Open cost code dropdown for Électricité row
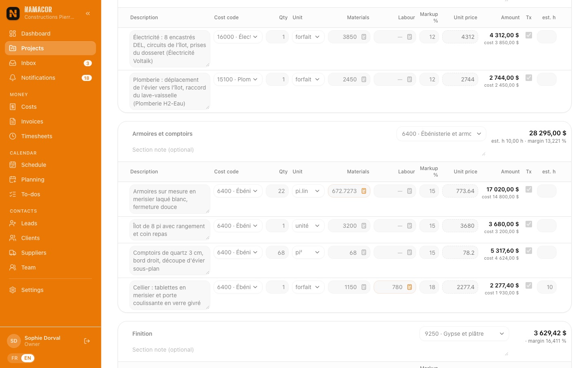Image resolution: width=588 pixels, height=368 pixels. tap(238, 37)
